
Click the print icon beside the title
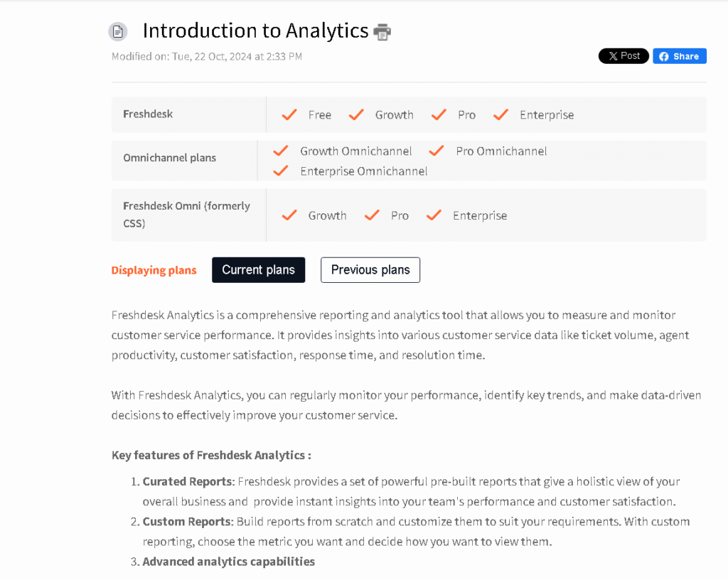click(382, 31)
